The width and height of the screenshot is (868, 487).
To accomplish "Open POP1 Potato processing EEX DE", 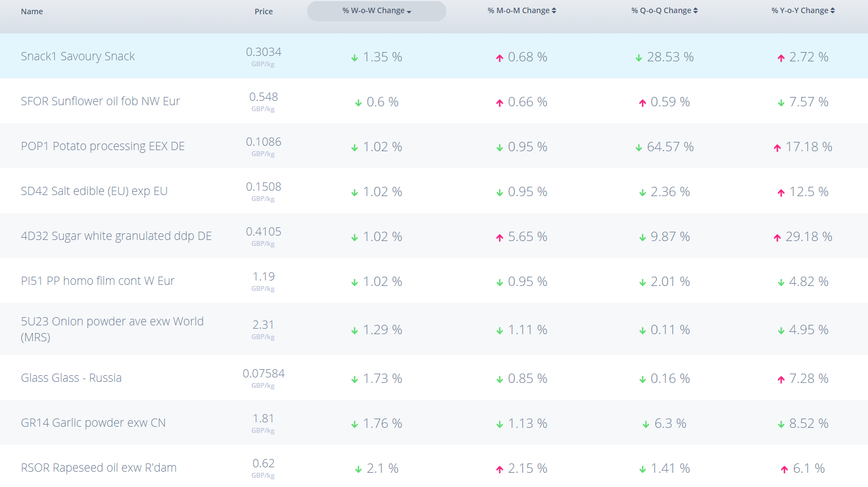I will tap(103, 146).
